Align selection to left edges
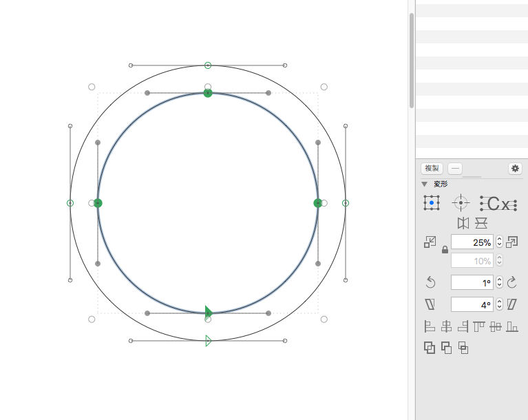528x420 pixels. pos(430,326)
